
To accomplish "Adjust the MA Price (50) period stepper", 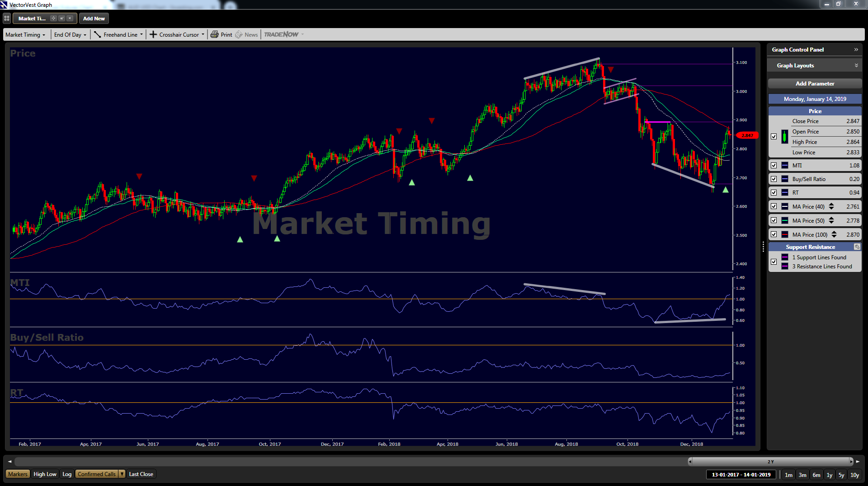I will coord(831,221).
